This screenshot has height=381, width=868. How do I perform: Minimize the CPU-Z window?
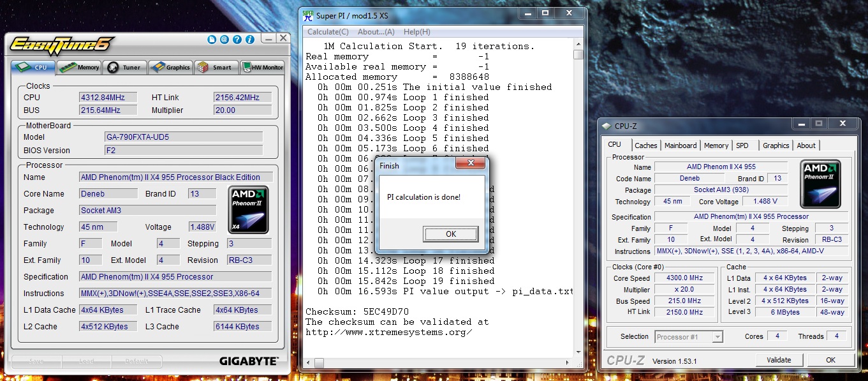(x=802, y=124)
